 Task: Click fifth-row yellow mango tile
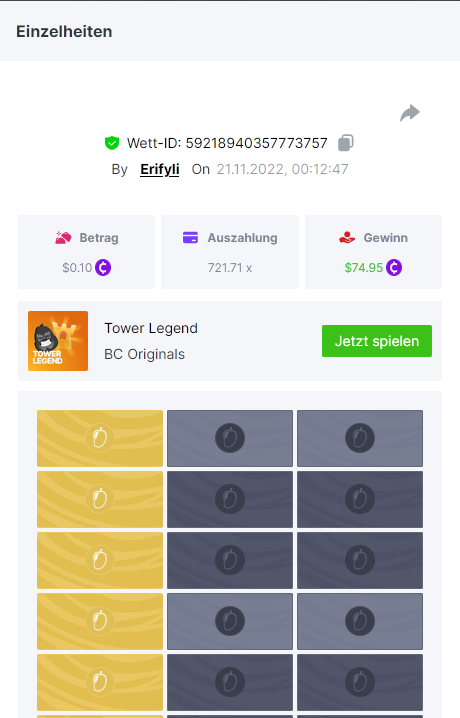(x=100, y=682)
